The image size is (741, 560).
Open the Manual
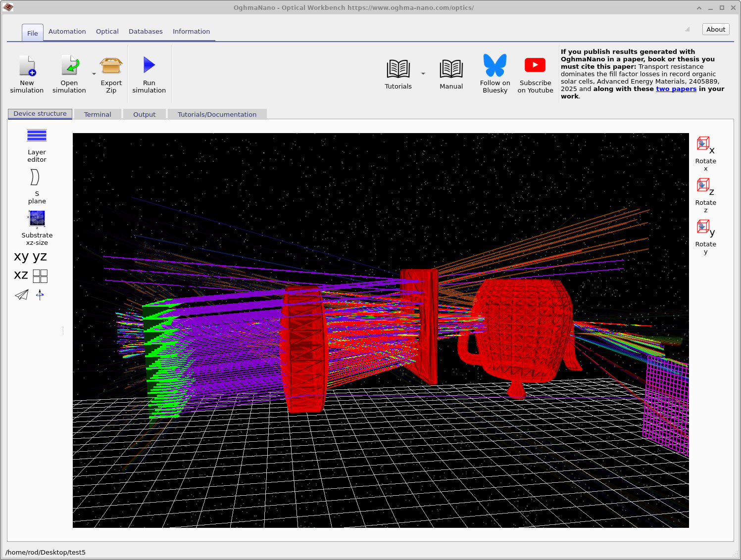[x=451, y=73]
